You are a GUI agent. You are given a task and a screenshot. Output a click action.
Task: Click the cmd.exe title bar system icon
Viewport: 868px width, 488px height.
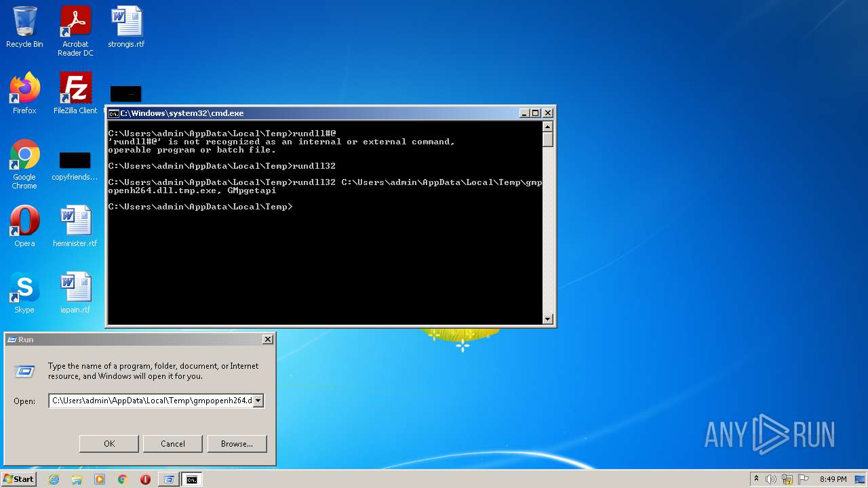[114, 113]
